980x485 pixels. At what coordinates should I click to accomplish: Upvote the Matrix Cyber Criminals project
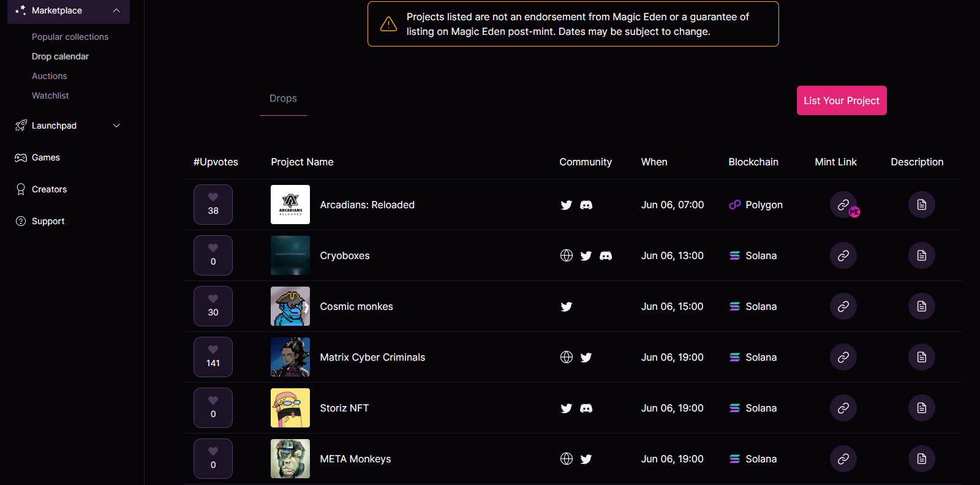click(213, 357)
